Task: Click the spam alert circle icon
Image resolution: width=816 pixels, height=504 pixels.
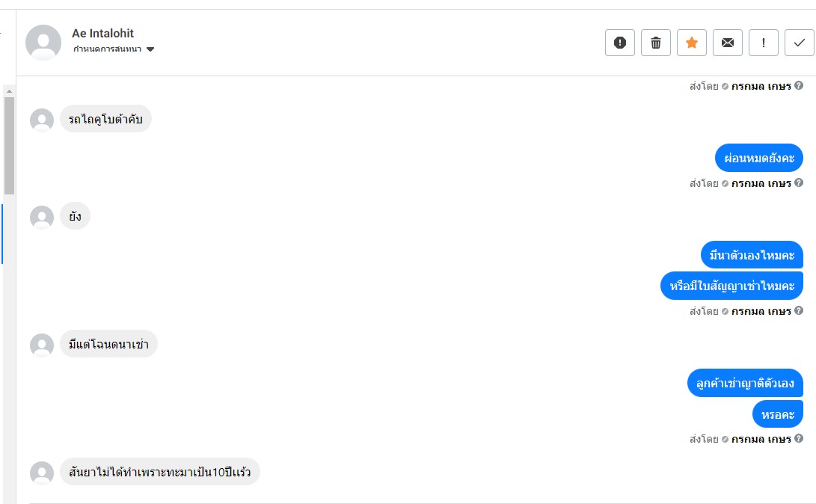Action: [619, 43]
